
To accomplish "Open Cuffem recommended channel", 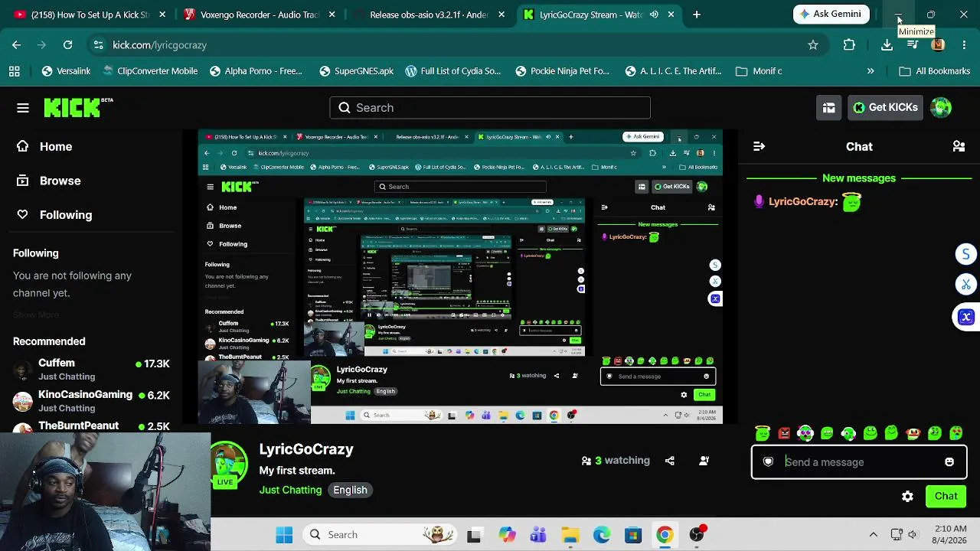I will point(91,370).
